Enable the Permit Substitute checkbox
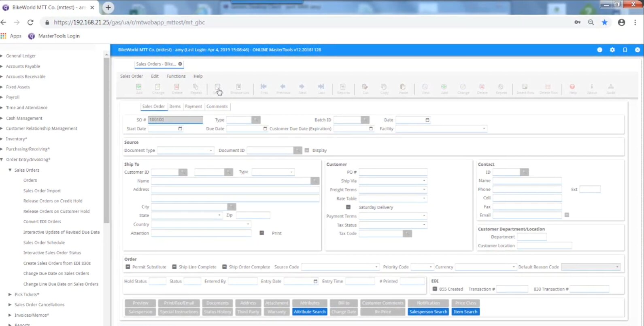Screen dimensions: 644x326 point(128,267)
